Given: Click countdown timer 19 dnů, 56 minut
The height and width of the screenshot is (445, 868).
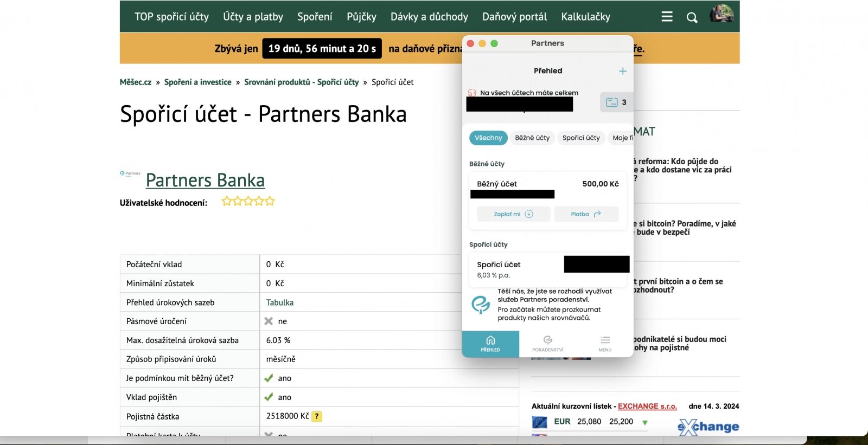Looking at the screenshot, I should coord(322,48).
